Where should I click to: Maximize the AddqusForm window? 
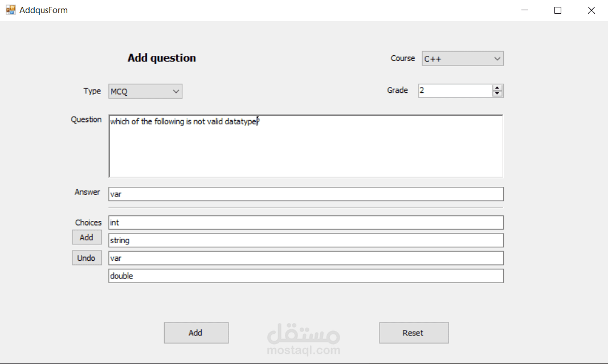(558, 10)
